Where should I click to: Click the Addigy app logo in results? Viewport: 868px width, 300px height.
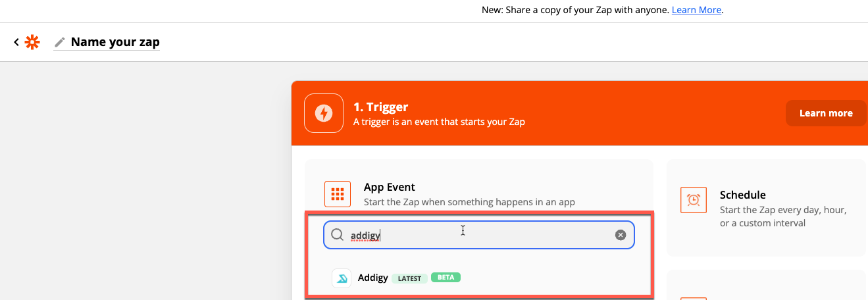342,278
